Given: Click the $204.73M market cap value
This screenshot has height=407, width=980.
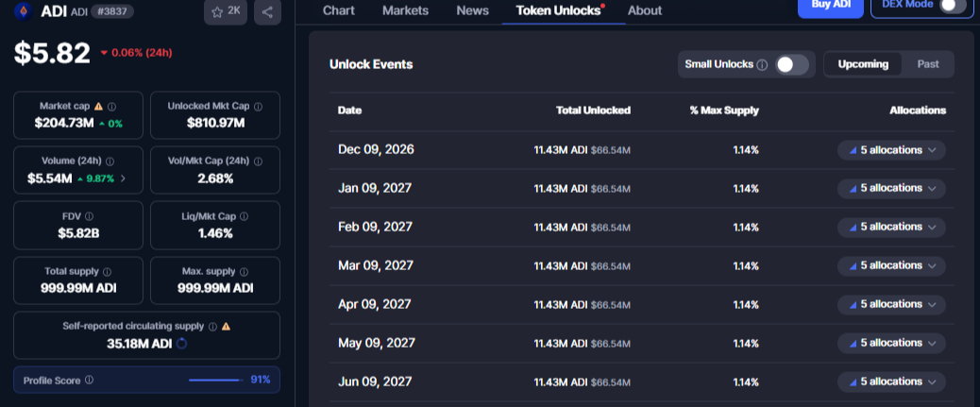Looking at the screenshot, I should pyautogui.click(x=64, y=123).
